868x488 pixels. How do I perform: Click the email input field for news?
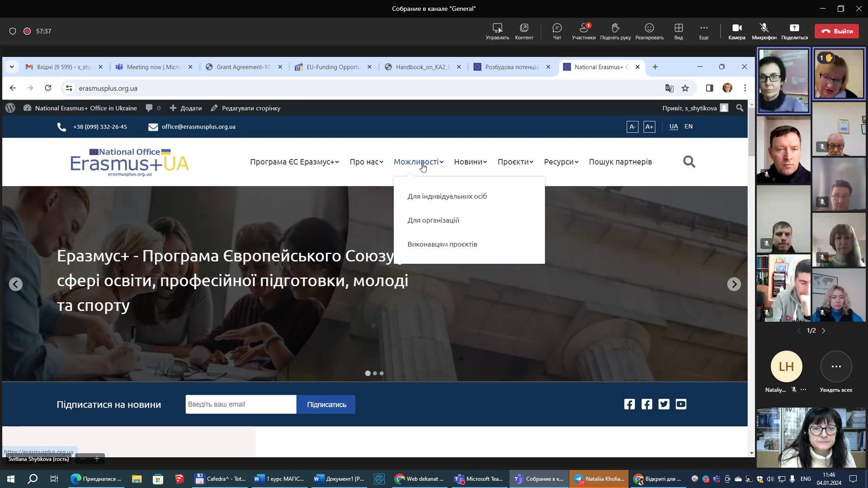(x=241, y=404)
